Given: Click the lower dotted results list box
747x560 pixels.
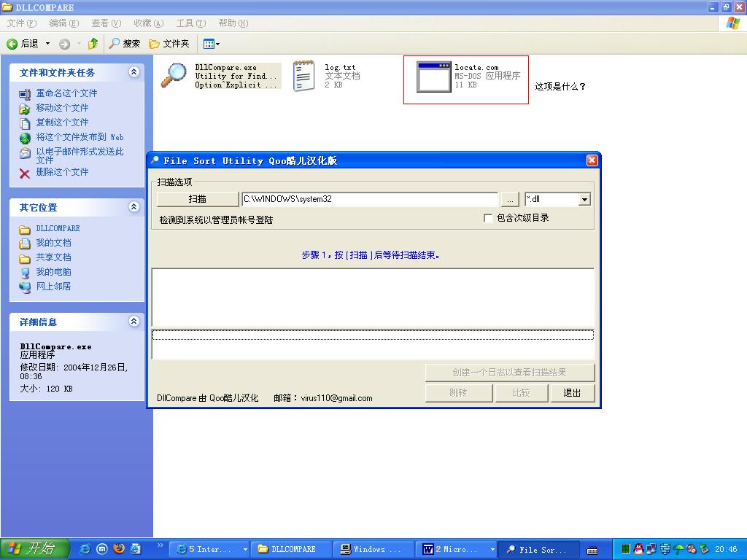Looking at the screenshot, I should (x=373, y=344).
